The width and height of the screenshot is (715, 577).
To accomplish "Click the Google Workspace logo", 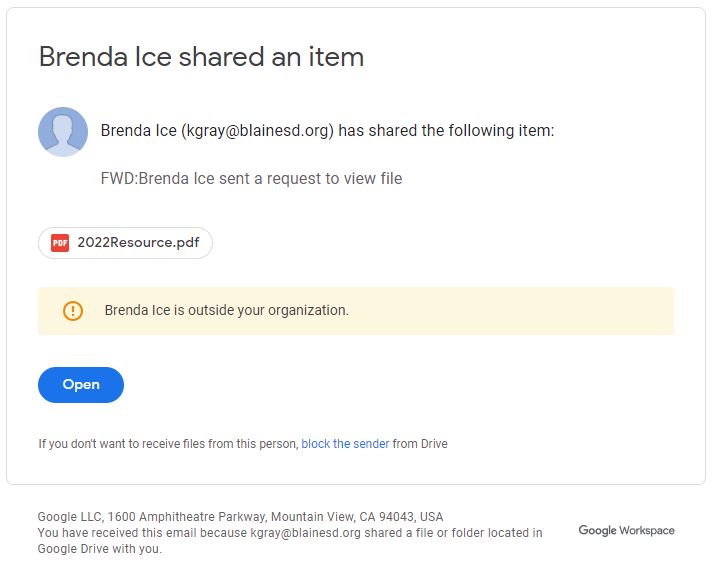I will pos(626,530).
